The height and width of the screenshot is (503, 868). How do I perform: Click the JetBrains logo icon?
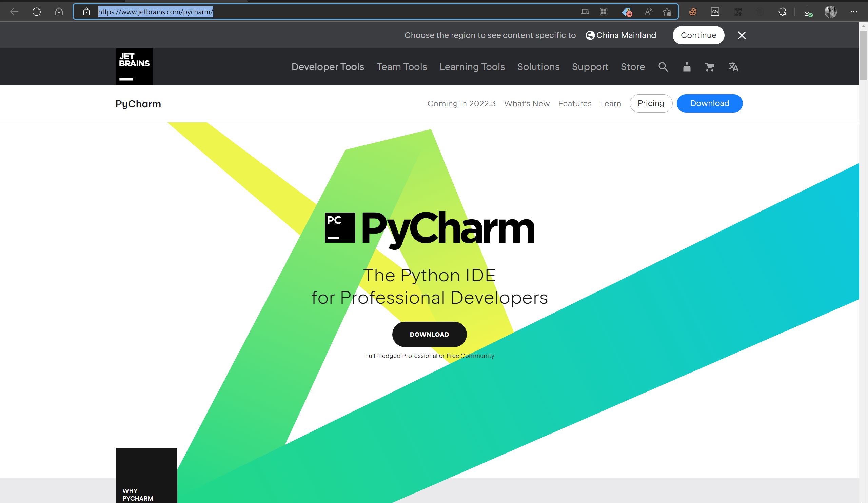[x=135, y=66]
